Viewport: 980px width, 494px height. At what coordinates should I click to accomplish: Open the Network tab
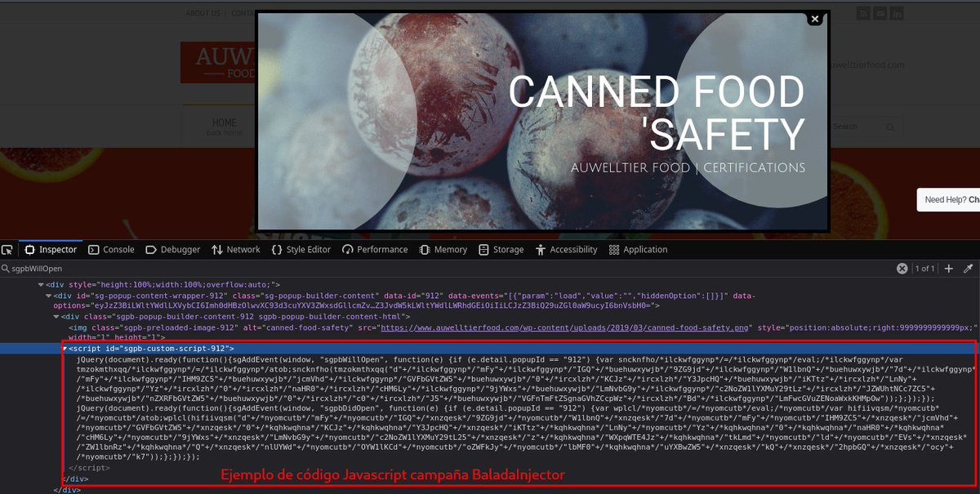point(235,250)
